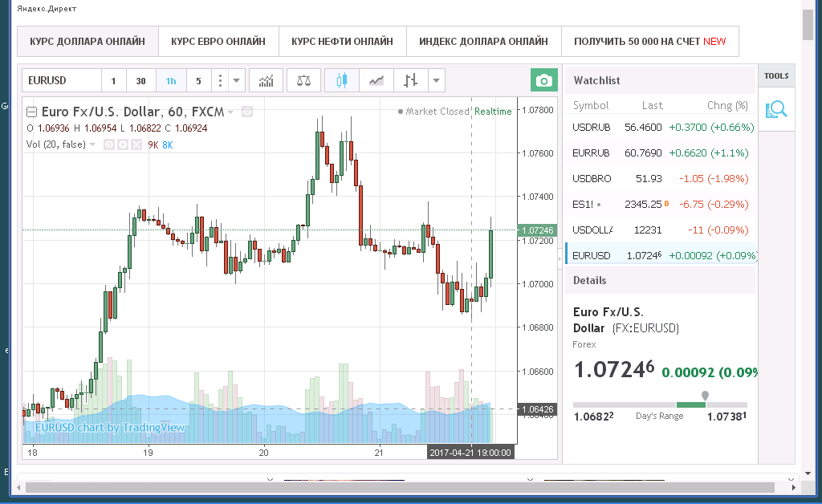Select ES1! row in Watchlist
Screen dimensions: 822x504
(x=661, y=205)
